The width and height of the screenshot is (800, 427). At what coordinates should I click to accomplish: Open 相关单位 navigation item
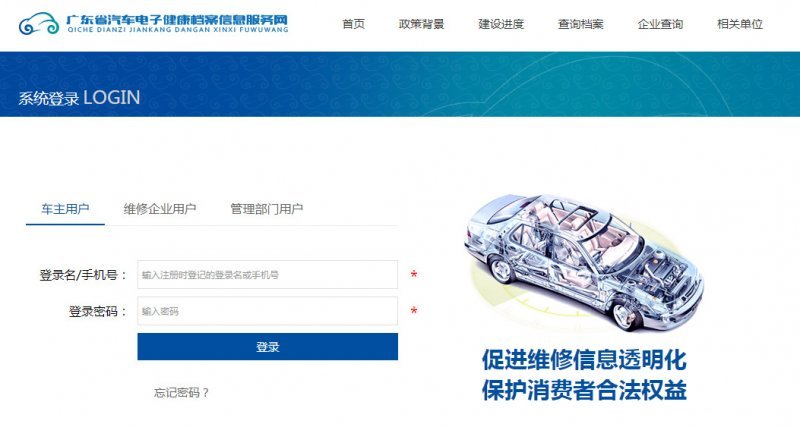pyautogui.click(x=740, y=24)
